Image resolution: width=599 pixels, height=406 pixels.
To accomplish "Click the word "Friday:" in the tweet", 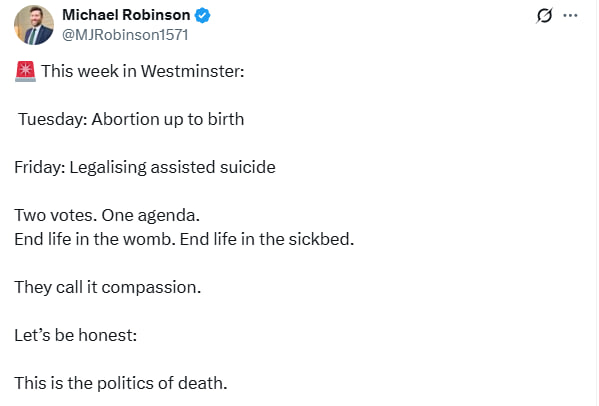I will pos(40,168).
